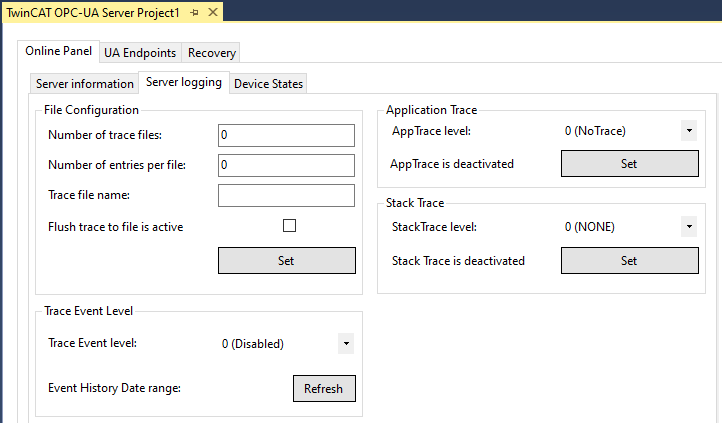Image resolution: width=722 pixels, height=423 pixels.
Task: Click the 'File Configuration' group title
Action: pyautogui.click(x=91, y=110)
